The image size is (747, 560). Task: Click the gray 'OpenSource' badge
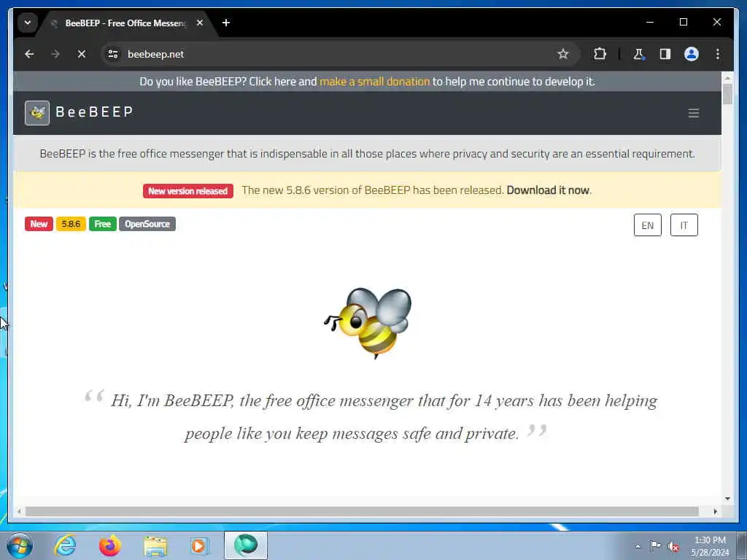[x=147, y=224]
